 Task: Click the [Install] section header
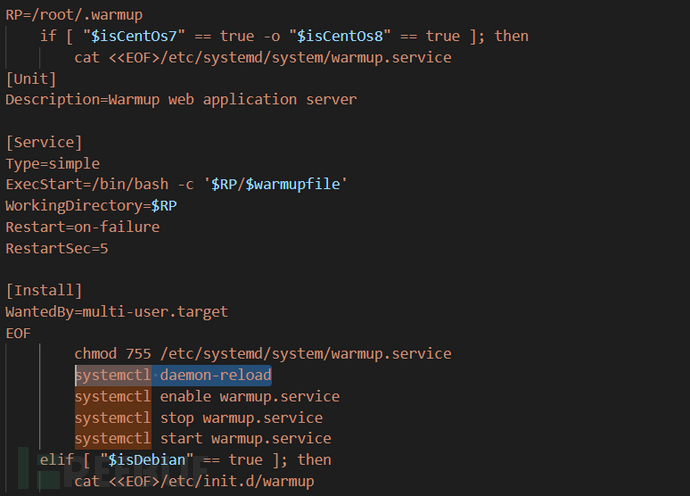(44, 290)
